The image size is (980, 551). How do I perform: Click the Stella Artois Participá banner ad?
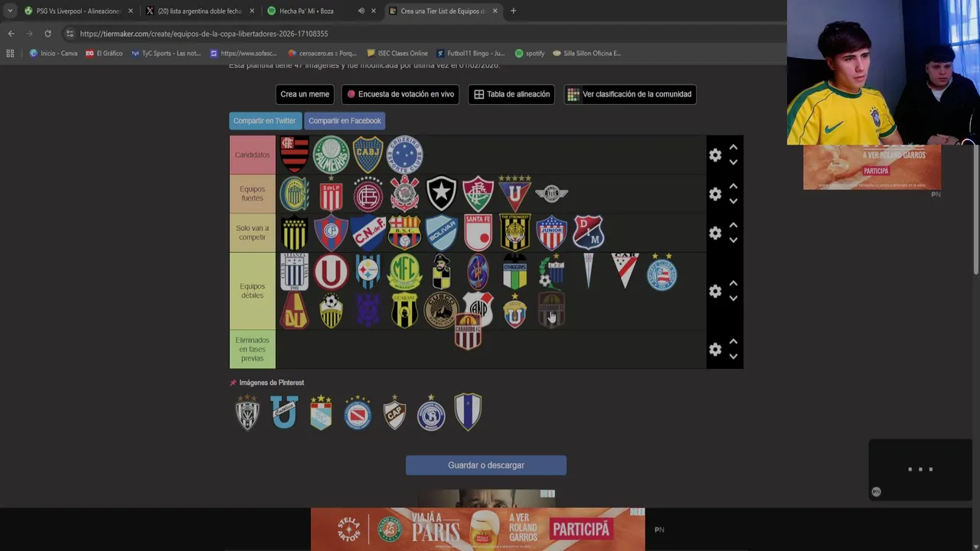(478, 529)
